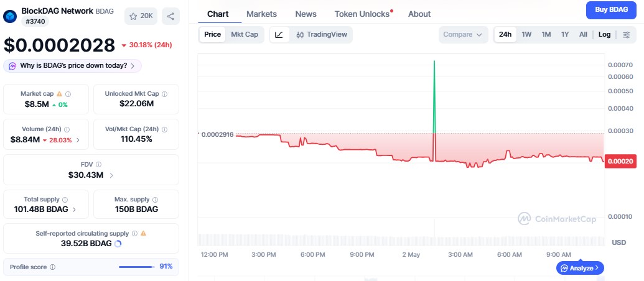Click the green price spike on chart
Viewport: 644px width, 281px height.
(x=434, y=96)
